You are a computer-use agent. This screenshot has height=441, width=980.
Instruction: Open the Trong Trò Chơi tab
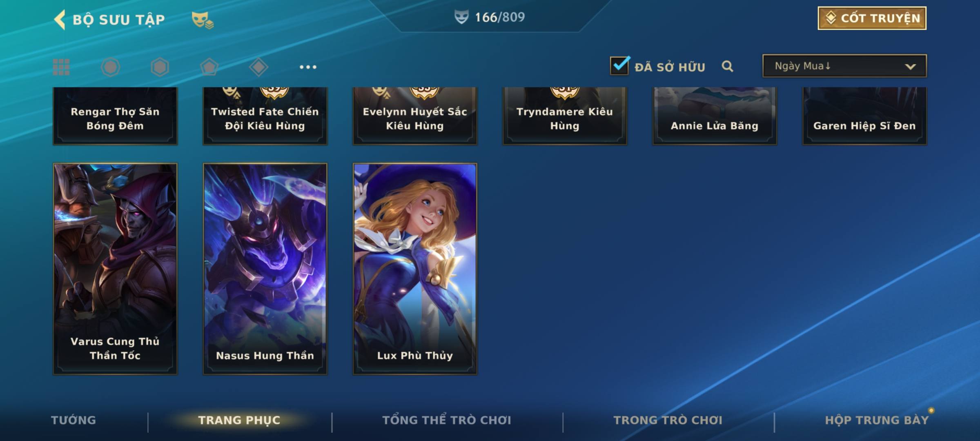[x=668, y=420]
